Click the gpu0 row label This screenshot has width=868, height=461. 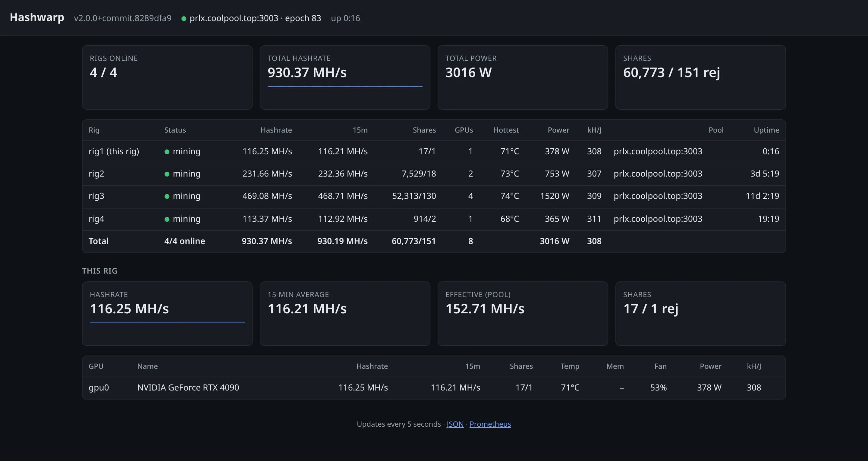point(99,387)
